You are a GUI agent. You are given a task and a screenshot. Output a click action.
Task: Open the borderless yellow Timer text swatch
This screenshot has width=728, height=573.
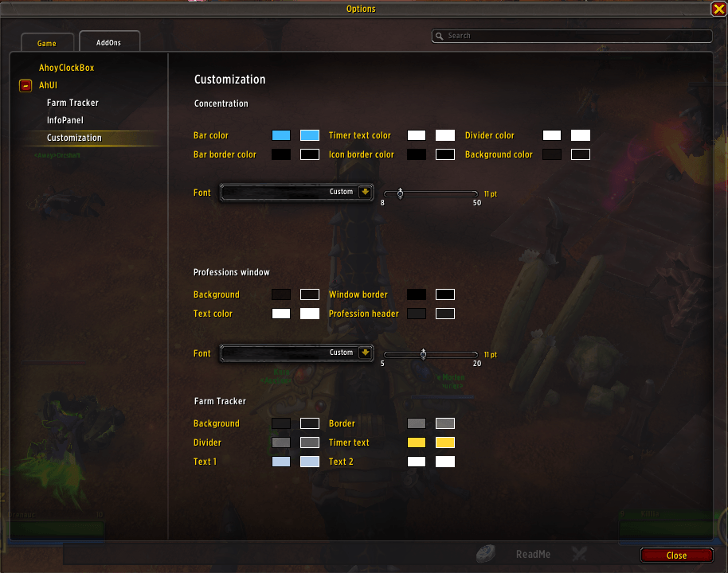click(x=417, y=442)
